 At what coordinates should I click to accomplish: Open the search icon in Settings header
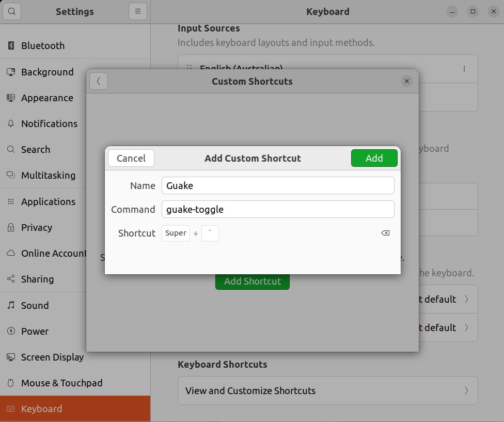(11, 11)
